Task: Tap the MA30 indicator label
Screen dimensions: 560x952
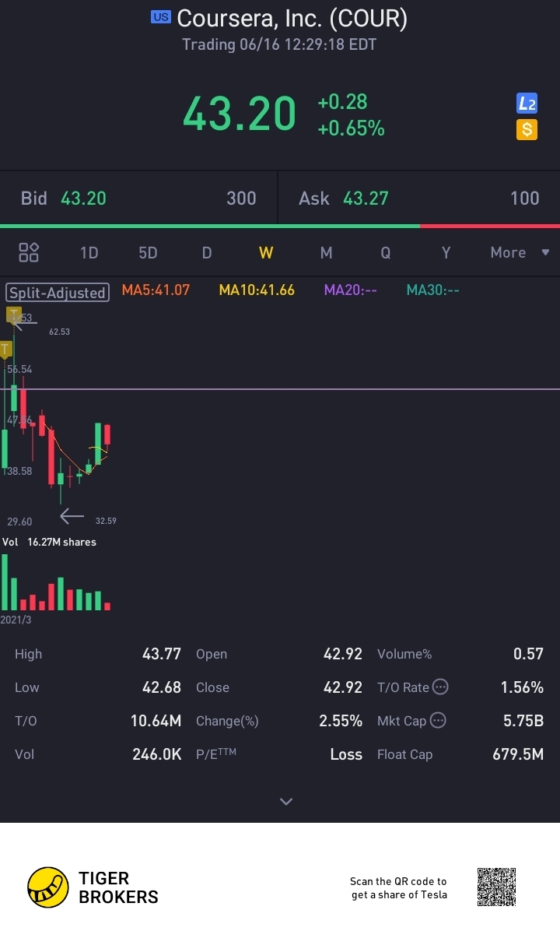Action: [432, 290]
